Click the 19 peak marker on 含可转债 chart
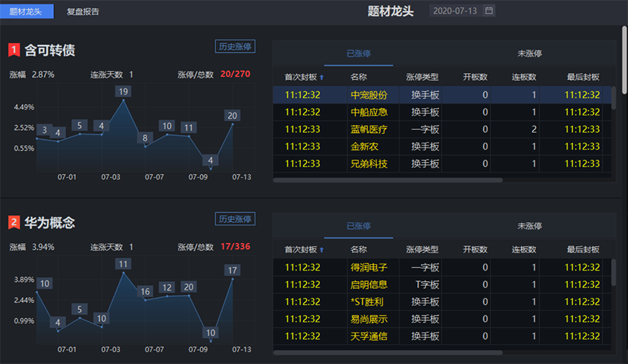This screenshot has height=364, width=628. click(123, 91)
